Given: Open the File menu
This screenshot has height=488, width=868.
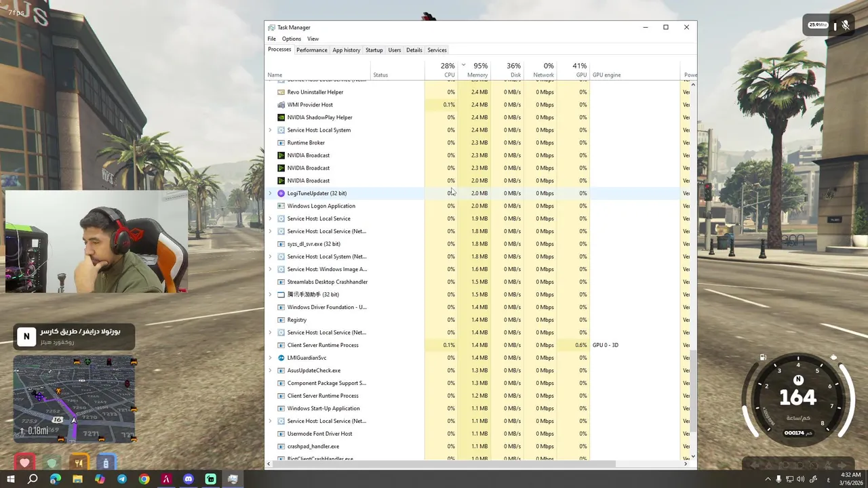Looking at the screenshot, I should 272,39.
